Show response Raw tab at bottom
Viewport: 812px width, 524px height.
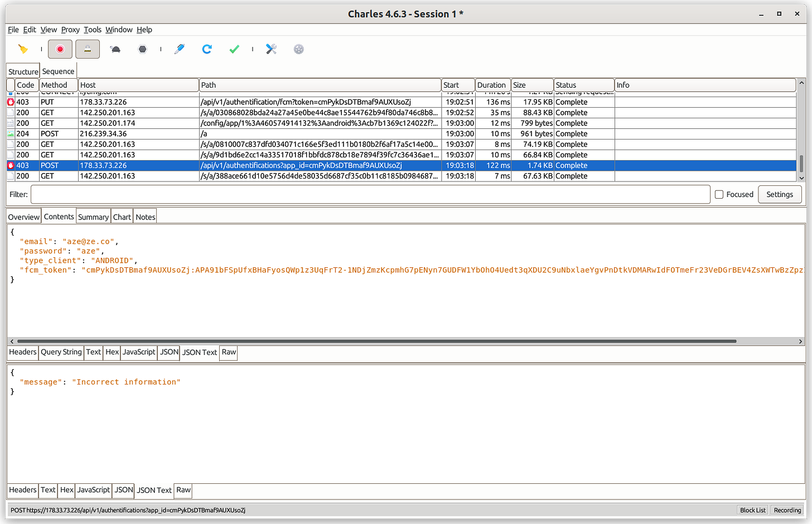pyautogui.click(x=183, y=489)
